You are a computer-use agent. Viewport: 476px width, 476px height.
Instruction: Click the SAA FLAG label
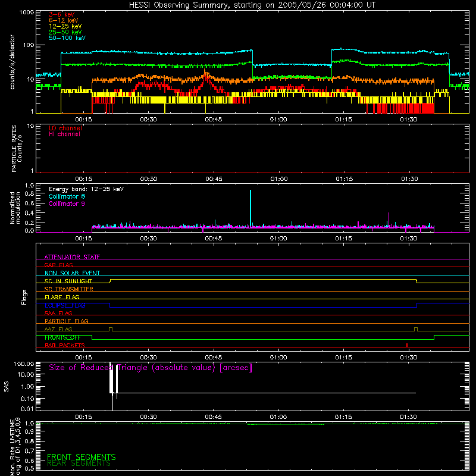pos(58,313)
